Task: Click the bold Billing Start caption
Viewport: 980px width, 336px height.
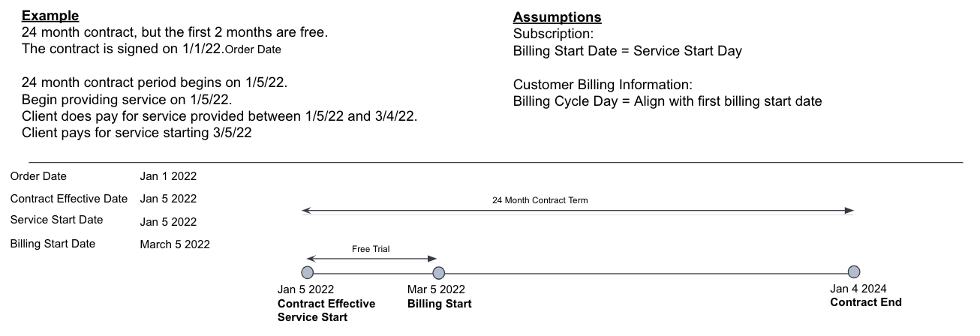Action: [440, 304]
